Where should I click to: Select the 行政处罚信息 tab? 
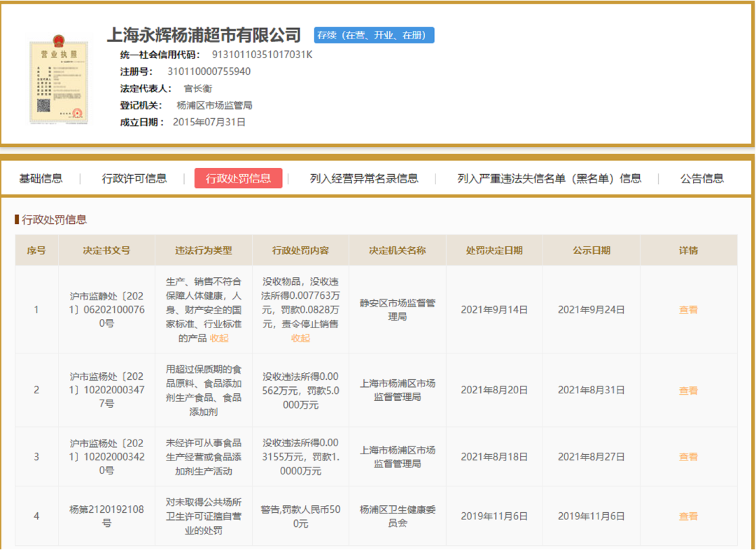tap(238, 178)
